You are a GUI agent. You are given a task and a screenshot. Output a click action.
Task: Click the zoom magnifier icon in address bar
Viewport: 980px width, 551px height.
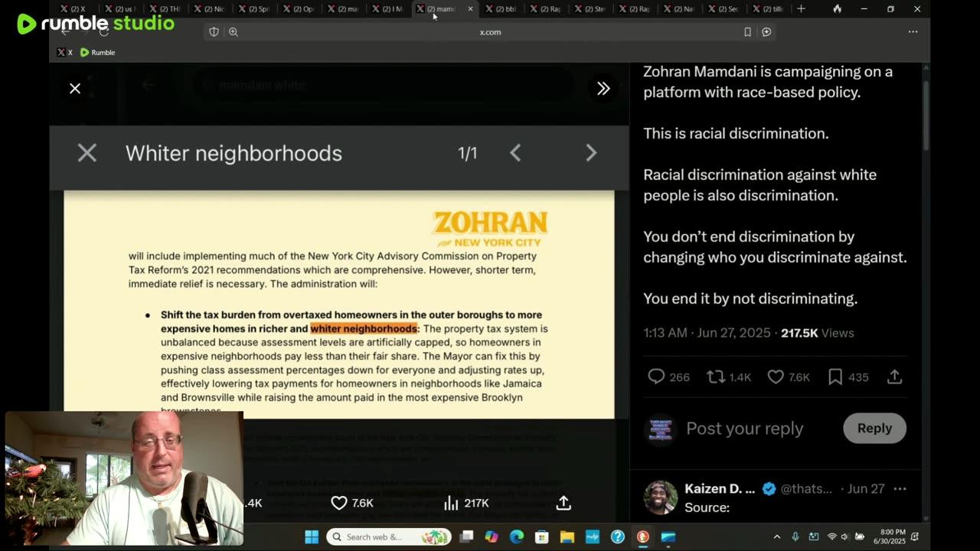point(234,32)
